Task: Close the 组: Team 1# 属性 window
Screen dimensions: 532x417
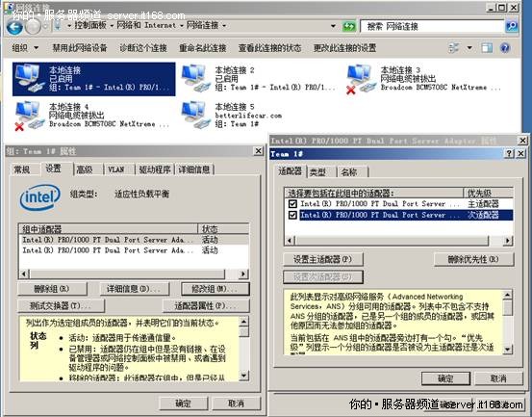Action: pyautogui.click(x=258, y=151)
